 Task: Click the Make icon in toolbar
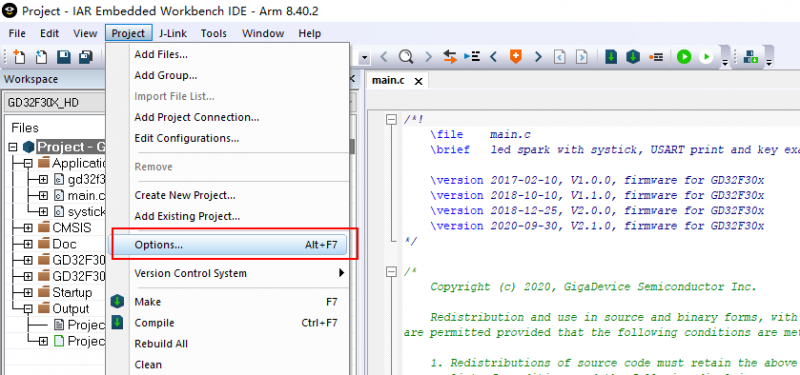[x=633, y=57]
